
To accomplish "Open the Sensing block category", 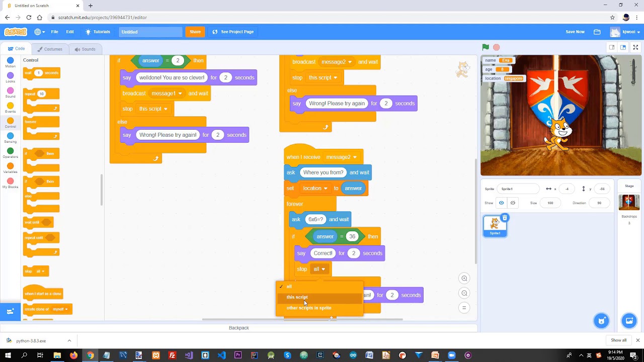I will (x=10, y=138).
